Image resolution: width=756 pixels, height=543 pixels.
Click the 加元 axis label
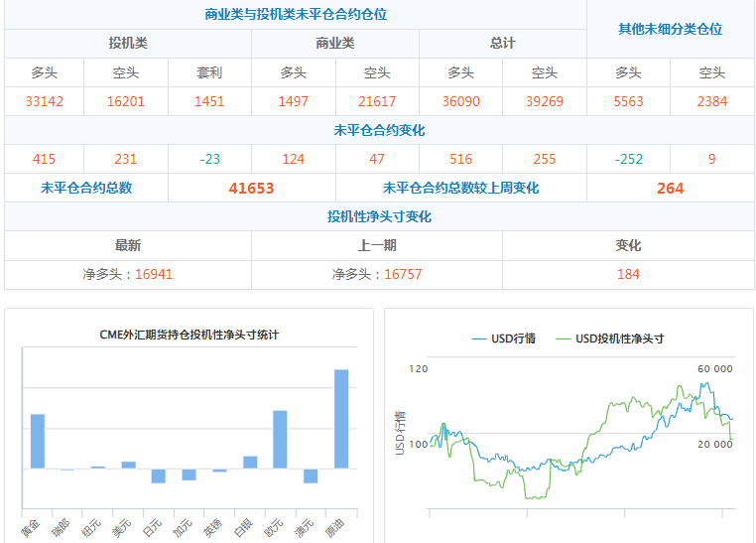[184, 527]
